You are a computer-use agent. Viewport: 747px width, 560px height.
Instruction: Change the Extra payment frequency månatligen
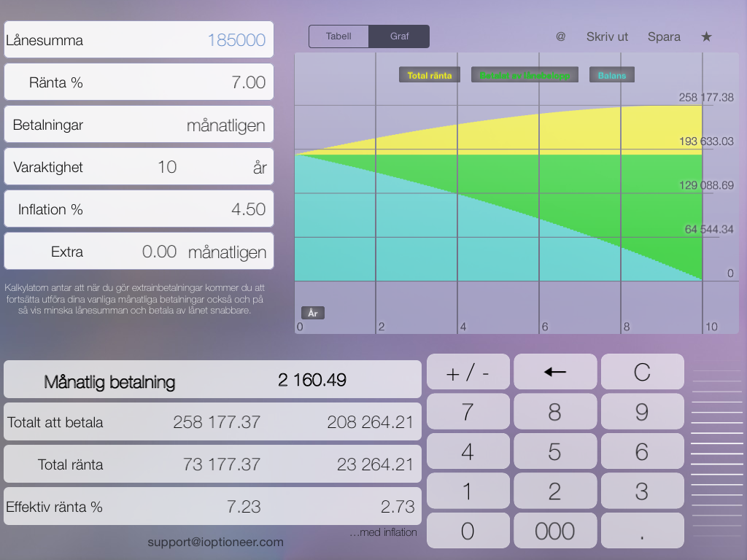(228, 252)
